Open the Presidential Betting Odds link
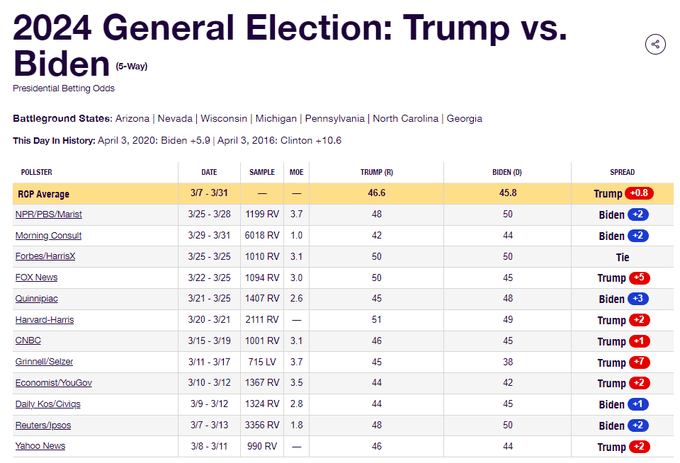Screen dimensions: 680x463 pyautogui.click(x=57, y=89)
